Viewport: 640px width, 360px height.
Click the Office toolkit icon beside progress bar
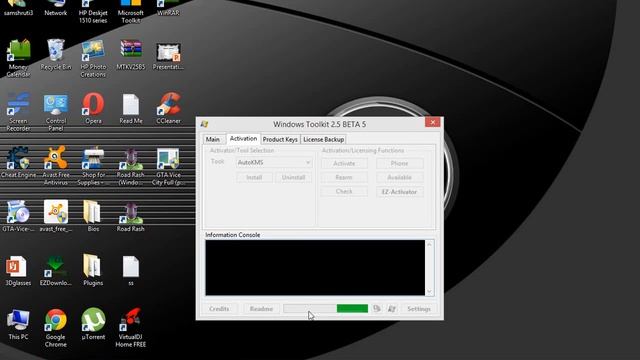coord(377,309)
